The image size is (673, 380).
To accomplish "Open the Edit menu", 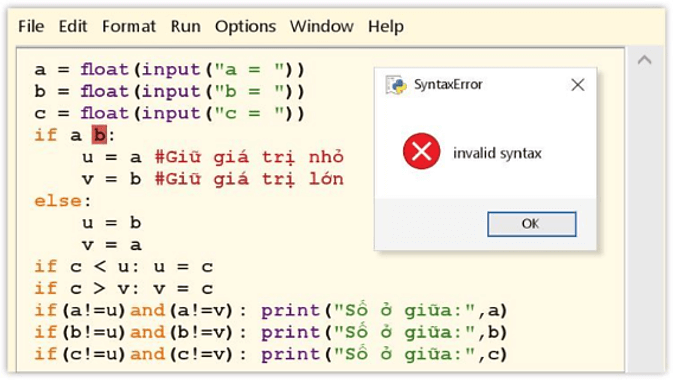I will tap(73, 27).
